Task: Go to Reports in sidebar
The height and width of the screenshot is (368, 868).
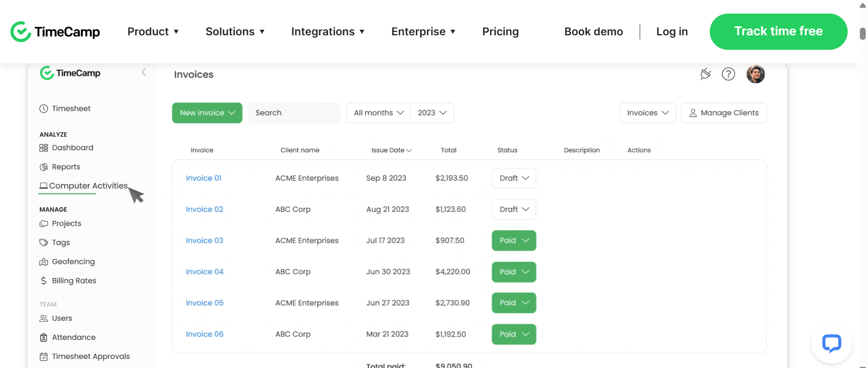Action: [x=60, y=167]
